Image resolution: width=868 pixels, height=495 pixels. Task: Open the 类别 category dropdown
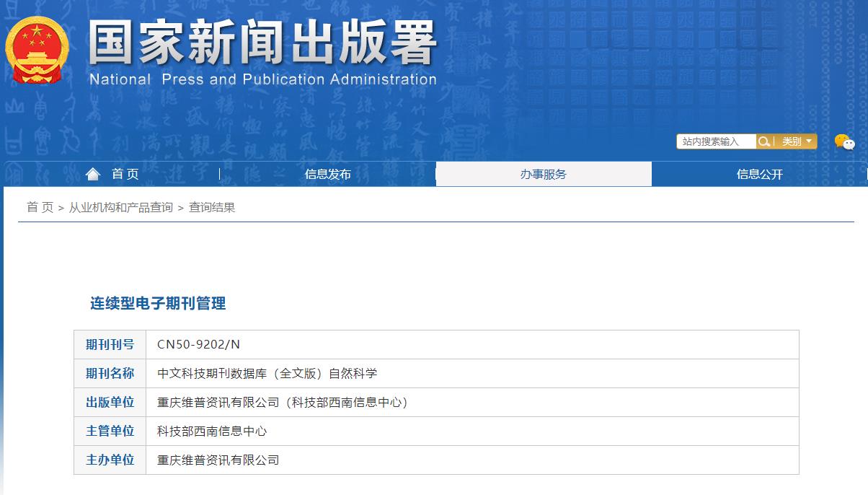pos(793,141)
